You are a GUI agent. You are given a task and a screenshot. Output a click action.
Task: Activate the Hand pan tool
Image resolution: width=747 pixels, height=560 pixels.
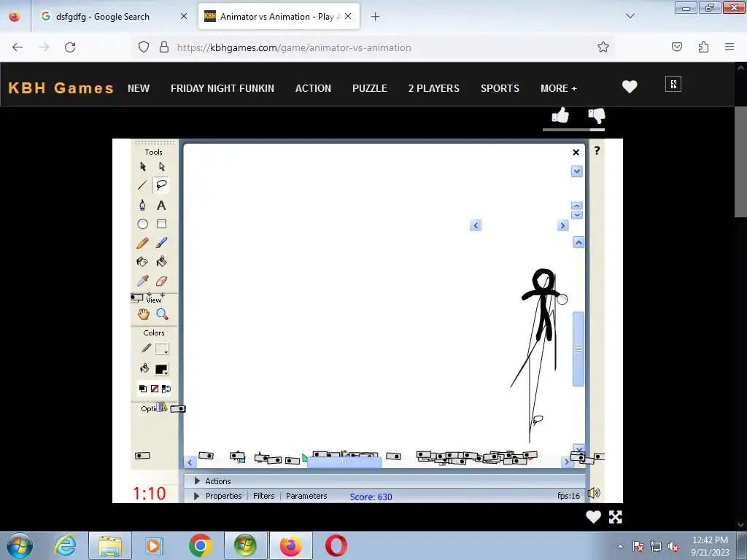tap(144, 314)
